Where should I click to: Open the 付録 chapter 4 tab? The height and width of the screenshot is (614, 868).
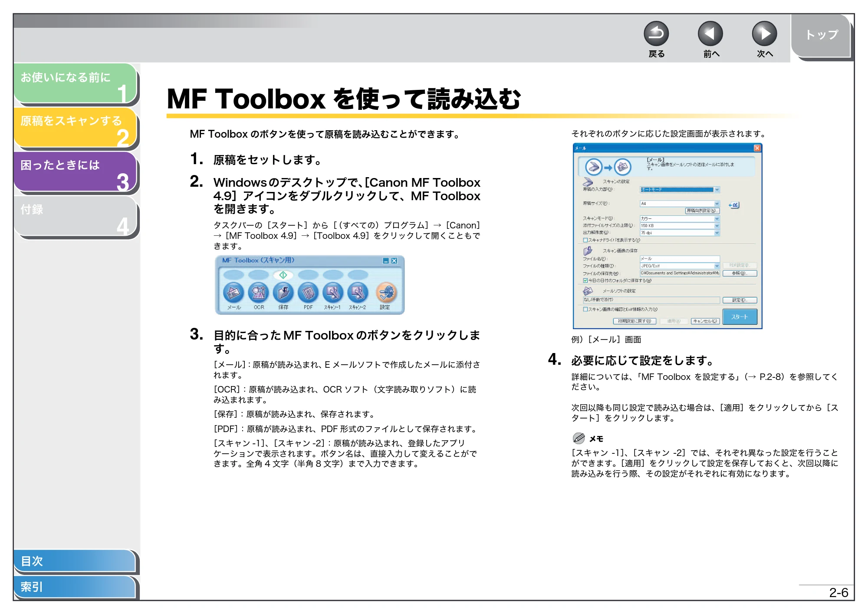pyautogui.click(x=75, y=216)
